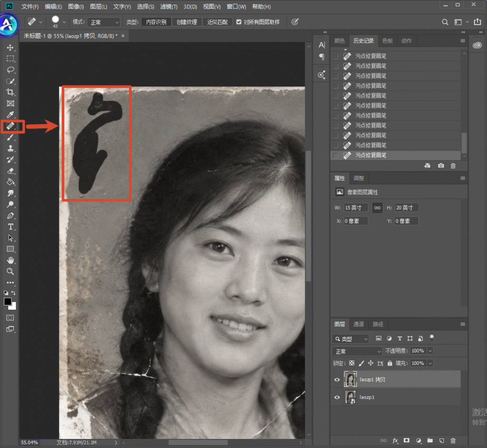The width and height of the screenshot is (487, 448).
Task: Select the Zoom tool
Action: tap(10, 271)
